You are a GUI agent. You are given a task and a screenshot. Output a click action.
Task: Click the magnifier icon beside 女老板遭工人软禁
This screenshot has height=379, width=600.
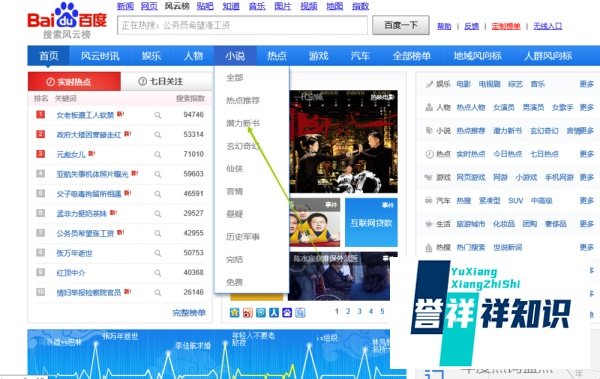[158, 115]
